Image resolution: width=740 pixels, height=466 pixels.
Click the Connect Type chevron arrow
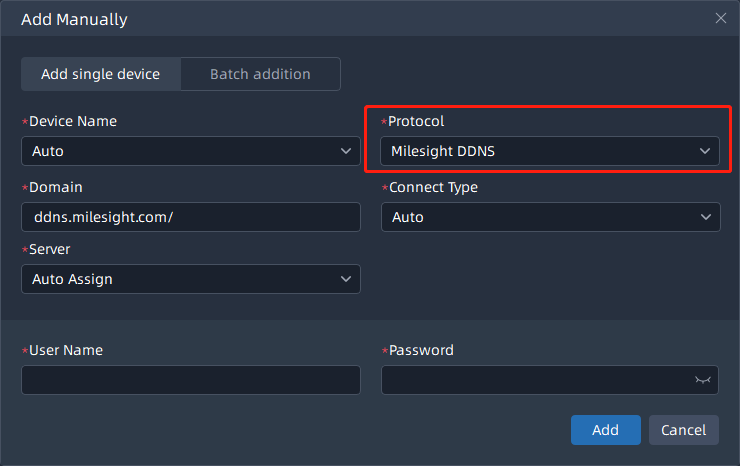click(704, 217)
